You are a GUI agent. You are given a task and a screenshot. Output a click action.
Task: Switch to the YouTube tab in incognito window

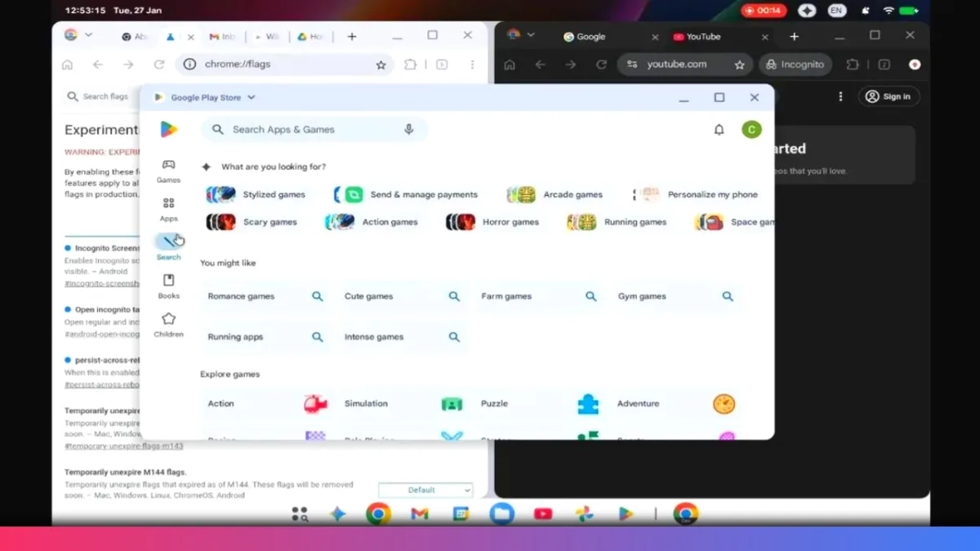[x=703, y=37]
